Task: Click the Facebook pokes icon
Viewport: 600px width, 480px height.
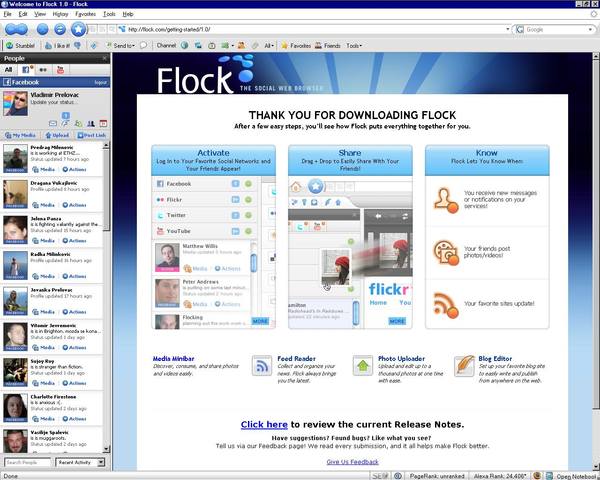Action: tap(65, 124)
